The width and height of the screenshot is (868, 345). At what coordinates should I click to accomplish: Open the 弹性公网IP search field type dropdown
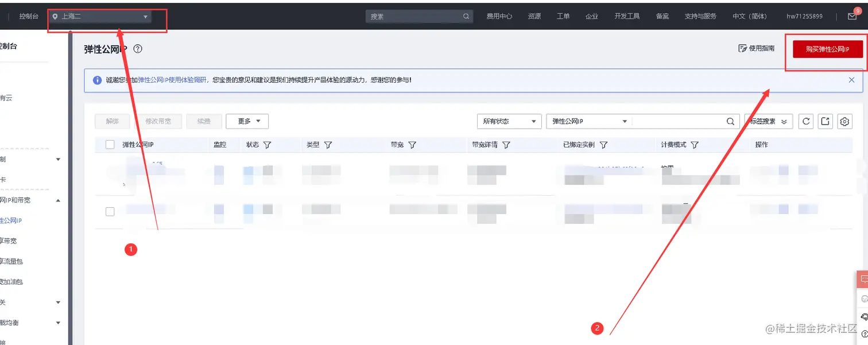point(589,121)
